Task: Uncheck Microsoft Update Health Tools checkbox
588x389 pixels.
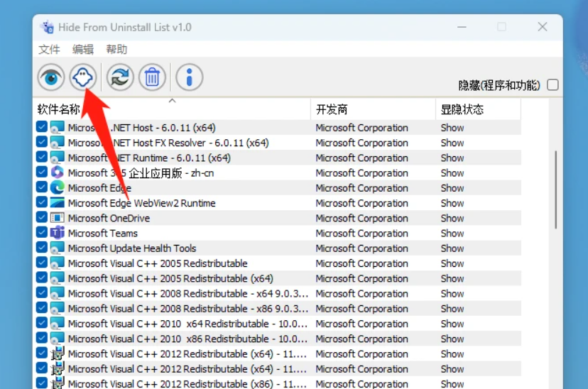Action: 42,248
